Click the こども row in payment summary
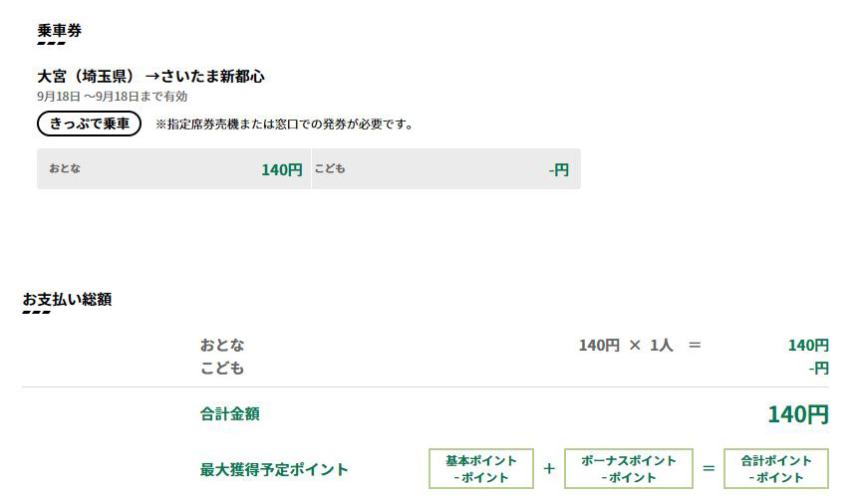 pyautogui.click(x=222, y=368)
